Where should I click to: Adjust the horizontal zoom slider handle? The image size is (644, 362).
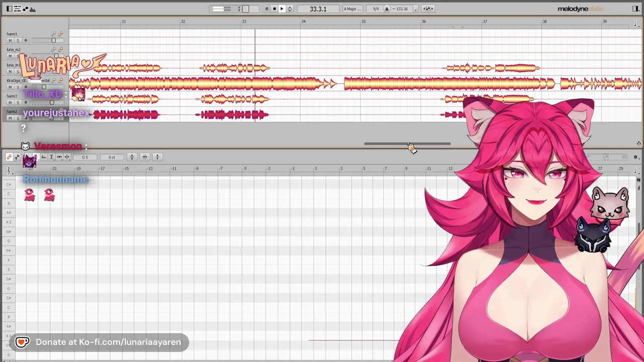click(x=246, y=9)
